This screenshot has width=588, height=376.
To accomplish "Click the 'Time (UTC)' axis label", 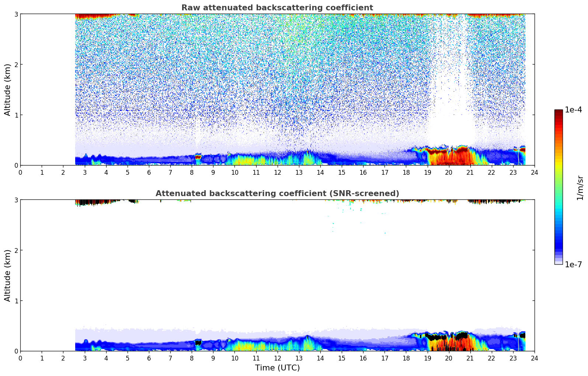I will click(277, 368).
